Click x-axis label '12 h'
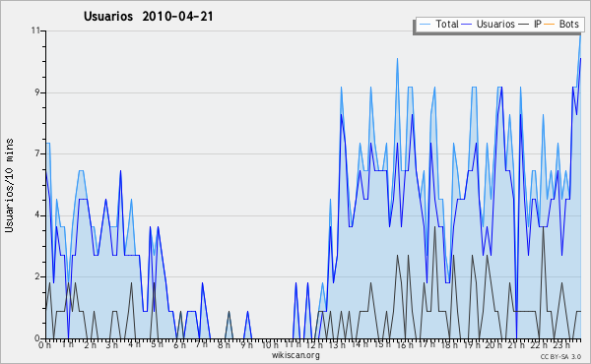This screenshot has width=591, height=364. [x=314, y=344]
